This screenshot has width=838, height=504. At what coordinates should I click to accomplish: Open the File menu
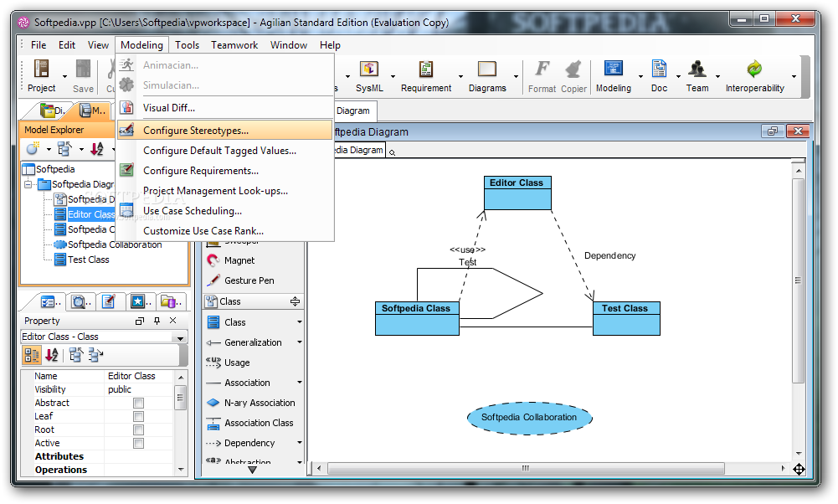point(39,45)
